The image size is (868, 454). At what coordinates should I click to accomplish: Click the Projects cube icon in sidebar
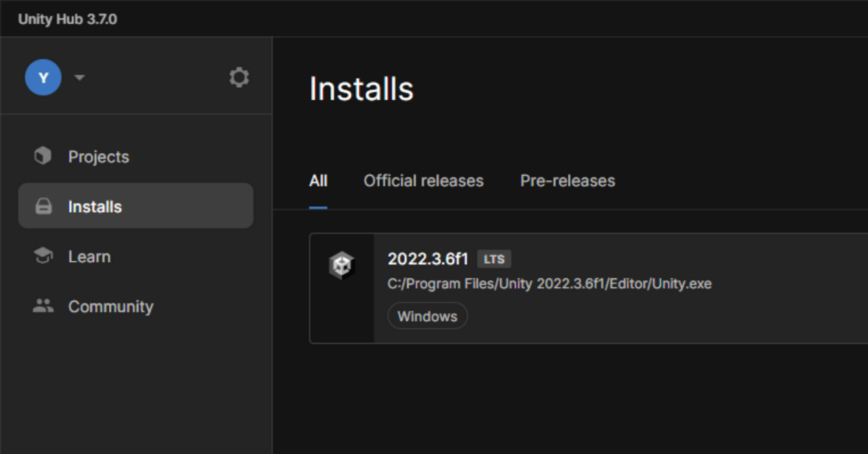click(x=43, y=157)
